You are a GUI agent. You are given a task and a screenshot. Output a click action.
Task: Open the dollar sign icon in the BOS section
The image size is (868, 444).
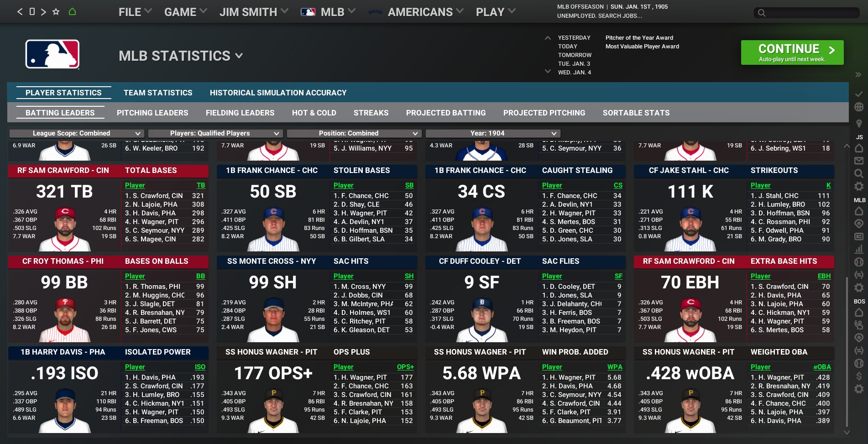[x=859, y=376]
